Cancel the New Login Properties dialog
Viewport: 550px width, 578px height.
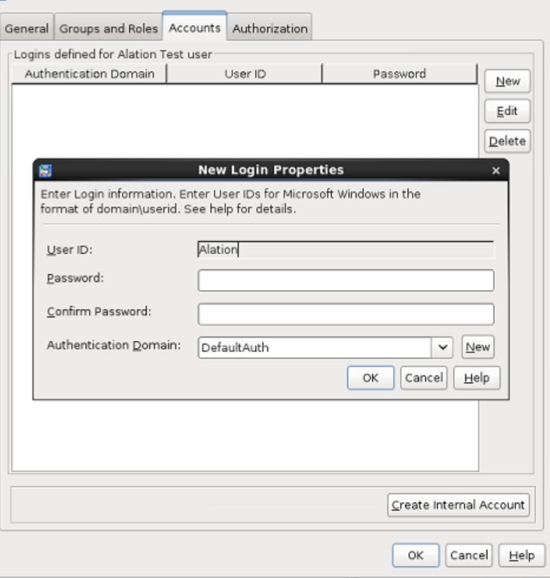424,378
